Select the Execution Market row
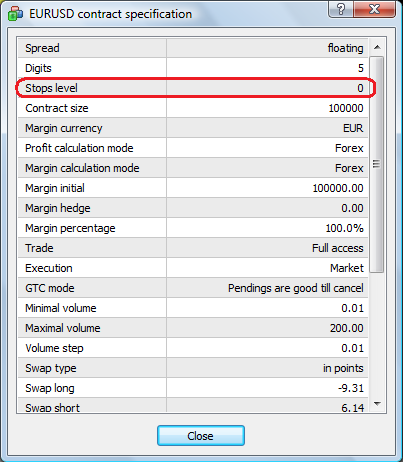Image resolution: width=403 pixels, height=462 pixels. [193, 268]
